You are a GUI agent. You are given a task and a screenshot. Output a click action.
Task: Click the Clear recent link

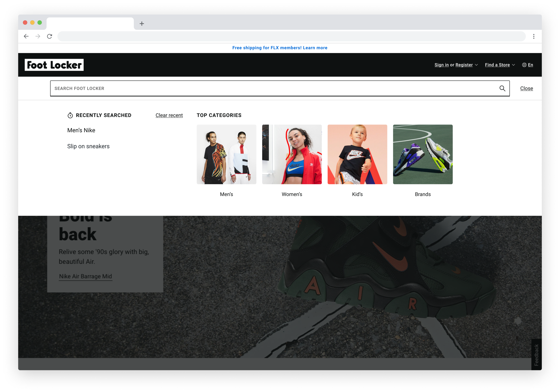(x=169, y=115)
